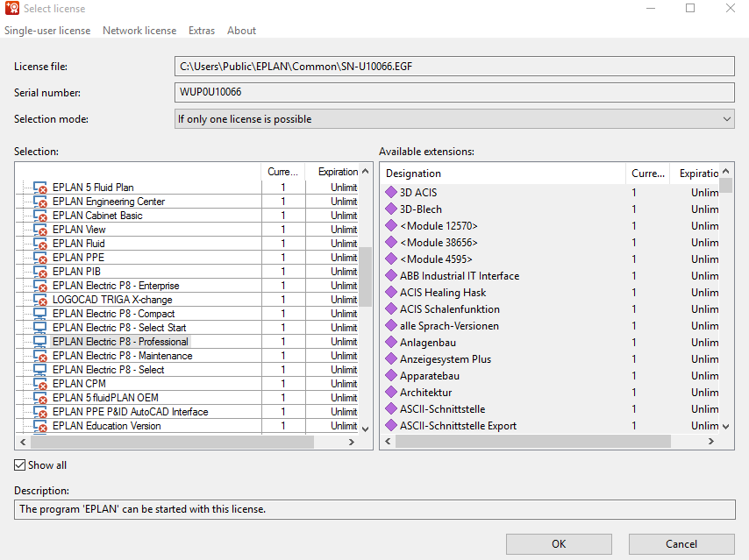The height and width of the screenshot is (560, 749).
Task: Click the Description text box
Action: pos(374,509)
